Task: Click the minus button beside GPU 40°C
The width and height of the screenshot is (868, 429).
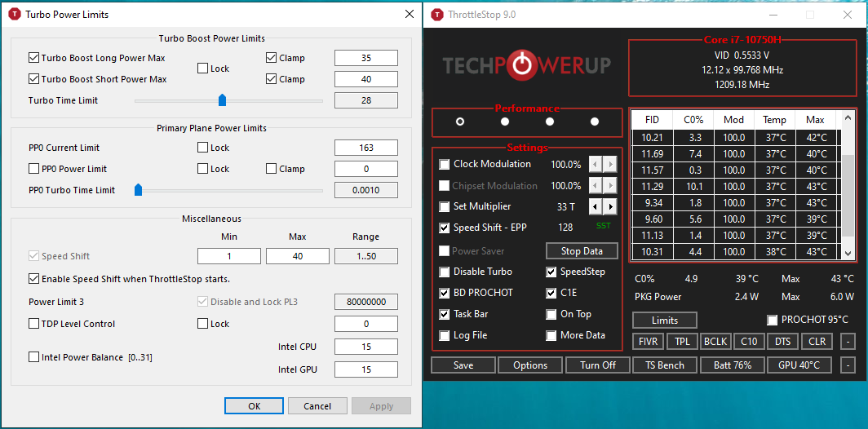Action: [848, 365]
